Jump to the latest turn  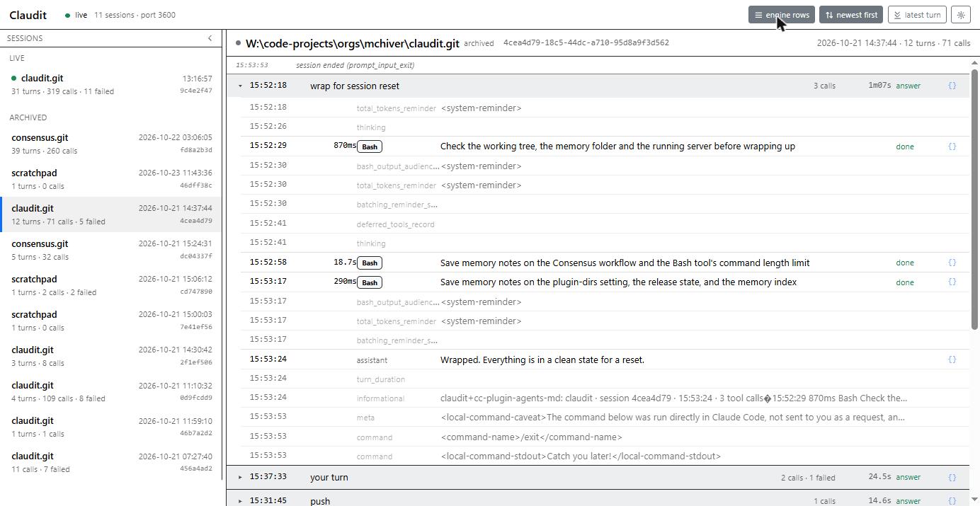click(917, 15)
